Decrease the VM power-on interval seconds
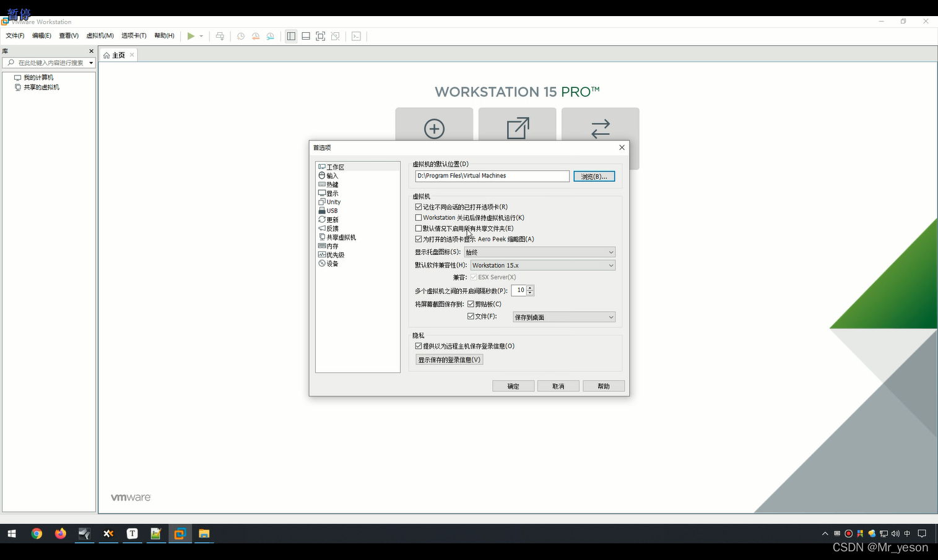 (531, 293)
